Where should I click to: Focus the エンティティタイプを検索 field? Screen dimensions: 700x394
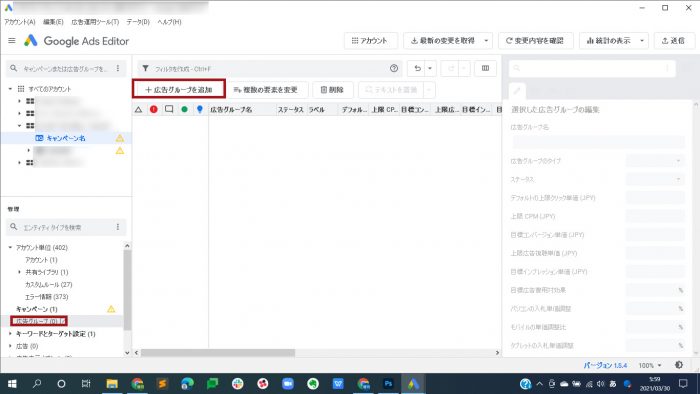click(x=66, y=227)
